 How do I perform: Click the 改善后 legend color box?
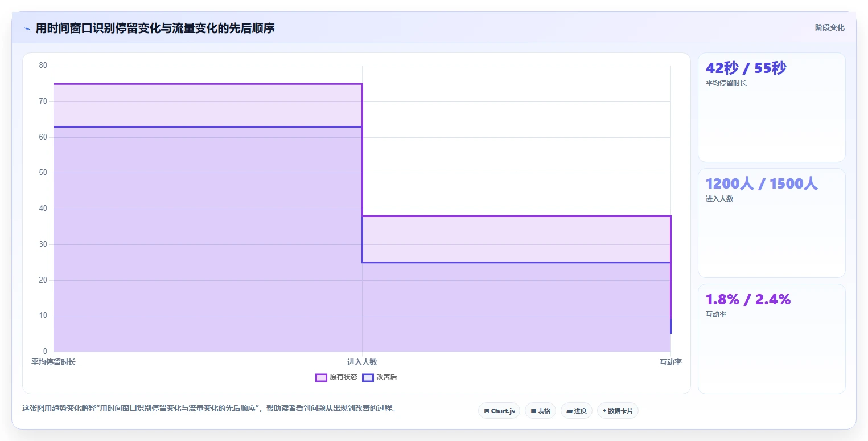(368, 377)
